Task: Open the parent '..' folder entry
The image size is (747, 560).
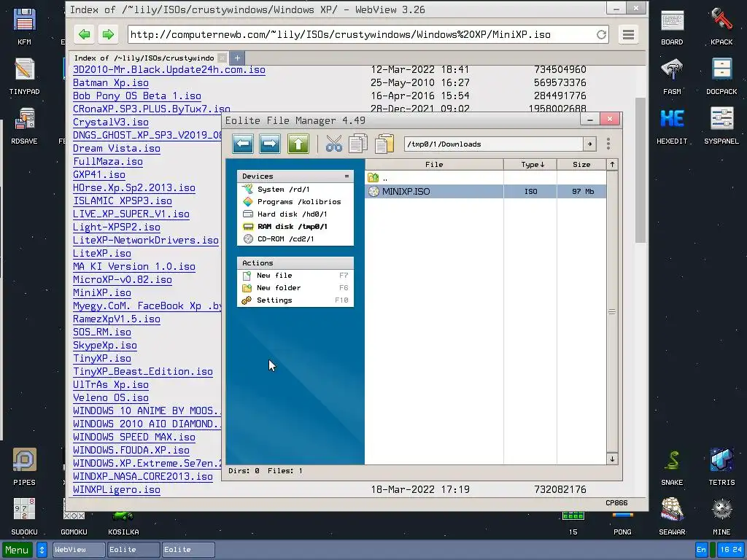Action: tap(485, 178)
